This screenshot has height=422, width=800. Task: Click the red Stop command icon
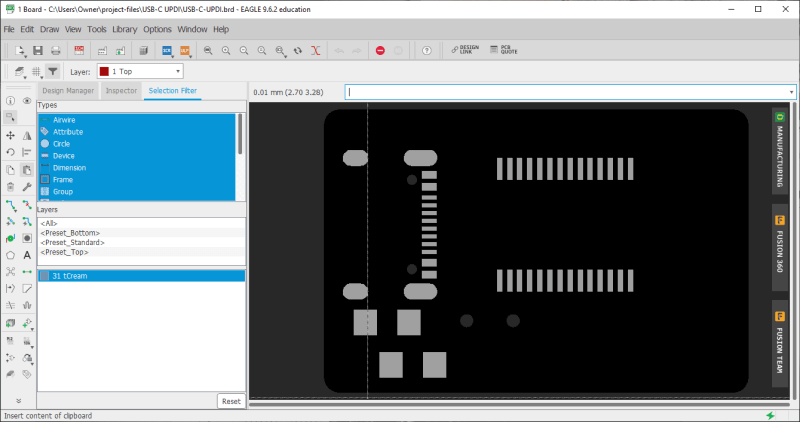[x=380, y=50]
